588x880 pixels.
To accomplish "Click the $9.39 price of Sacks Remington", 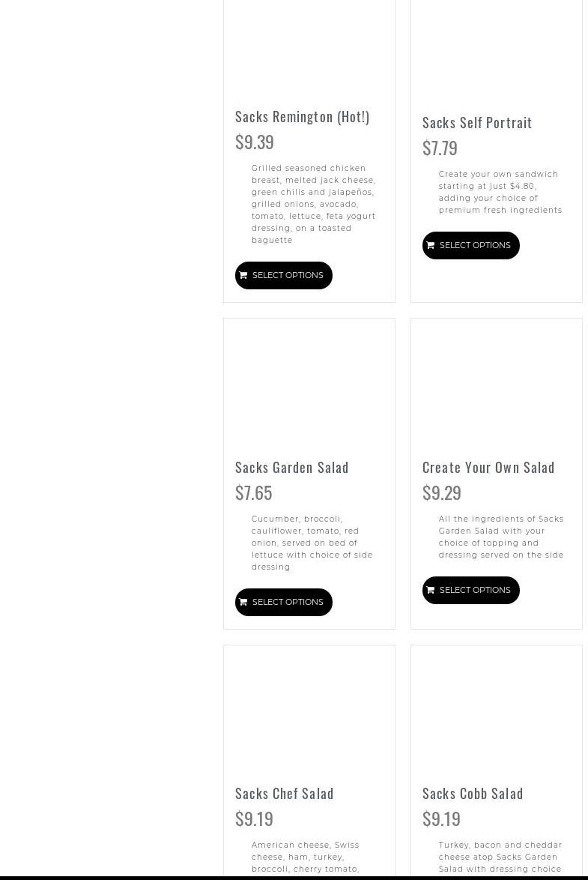I will pyautogui.click(x=255, y=142).
